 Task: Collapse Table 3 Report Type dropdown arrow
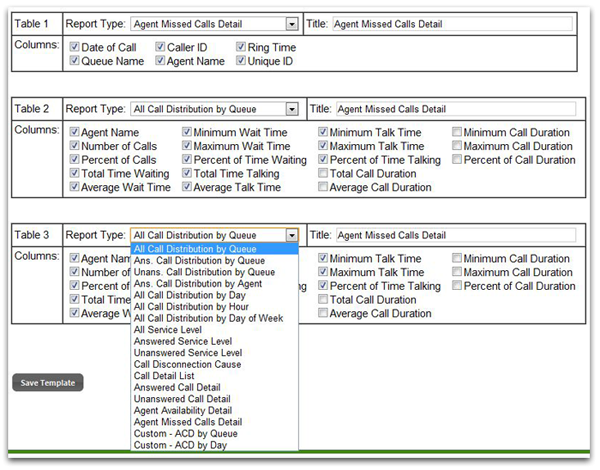(291, 236)
